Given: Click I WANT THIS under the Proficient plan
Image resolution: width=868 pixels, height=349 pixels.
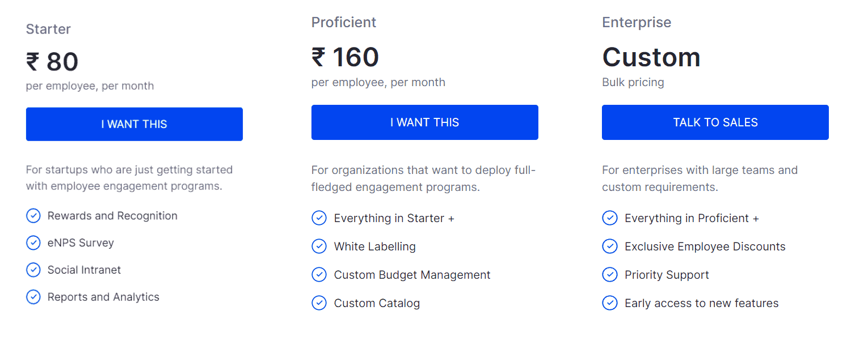Looking at the screenshot, I should (x=424, y=122).
